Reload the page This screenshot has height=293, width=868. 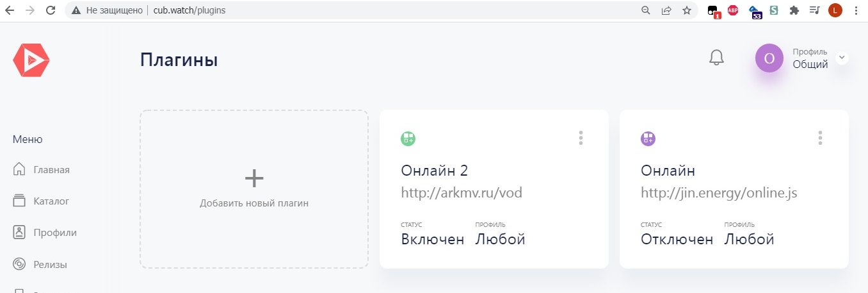point(51,10)
